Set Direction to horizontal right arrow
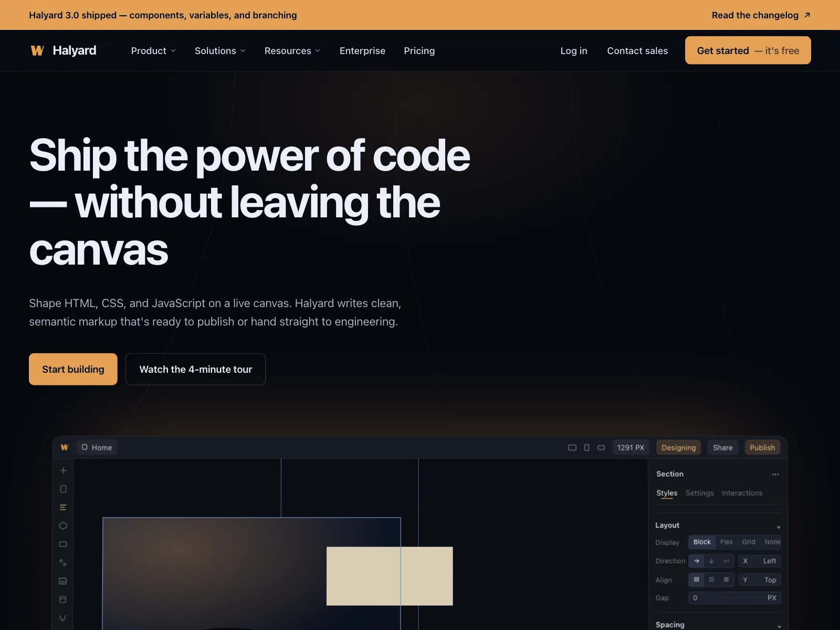The width and height of the screenshot is (840, 630). (697, 561)
